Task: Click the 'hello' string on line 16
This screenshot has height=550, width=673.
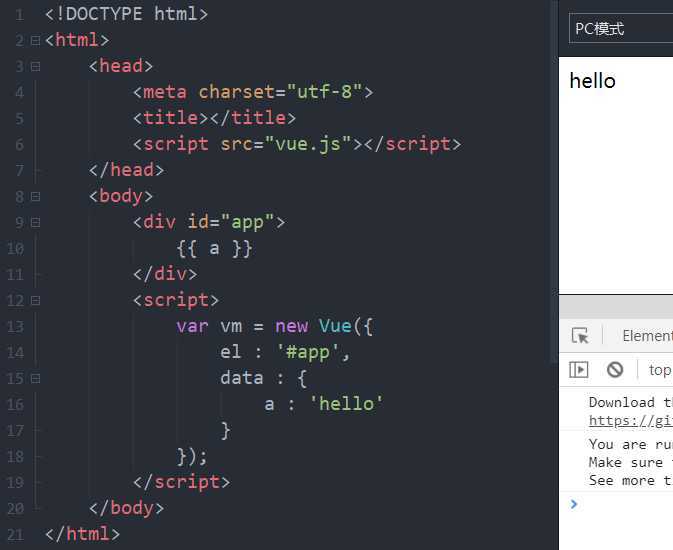Action: point(346,404)
